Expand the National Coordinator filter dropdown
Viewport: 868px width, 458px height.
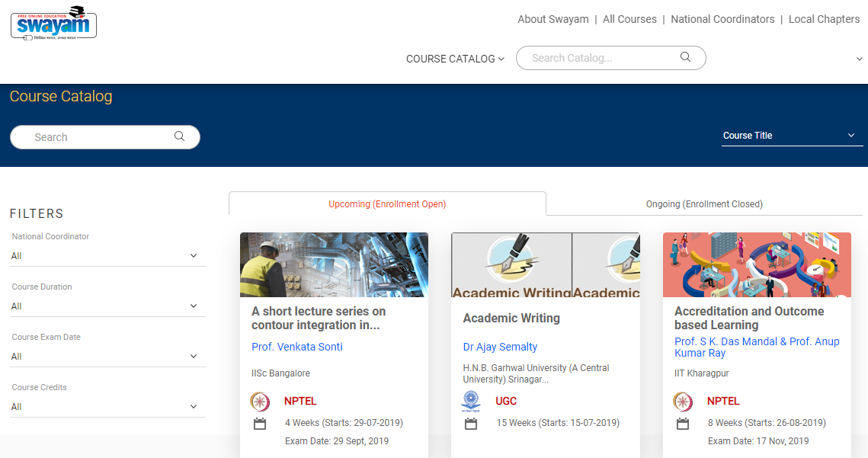[x=107, y=256]
